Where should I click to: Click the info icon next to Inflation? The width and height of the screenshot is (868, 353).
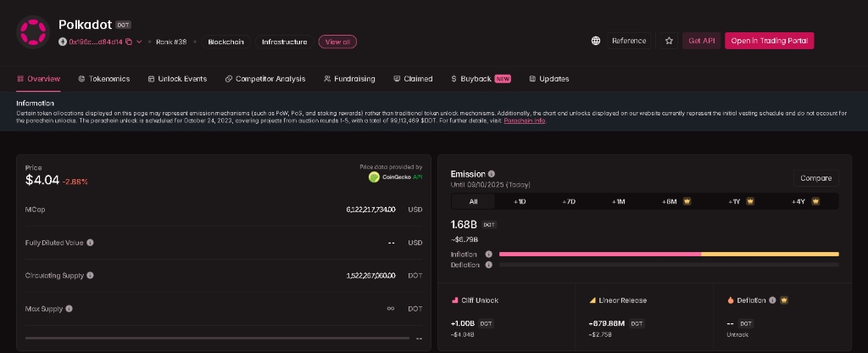[x=488, y=255]
